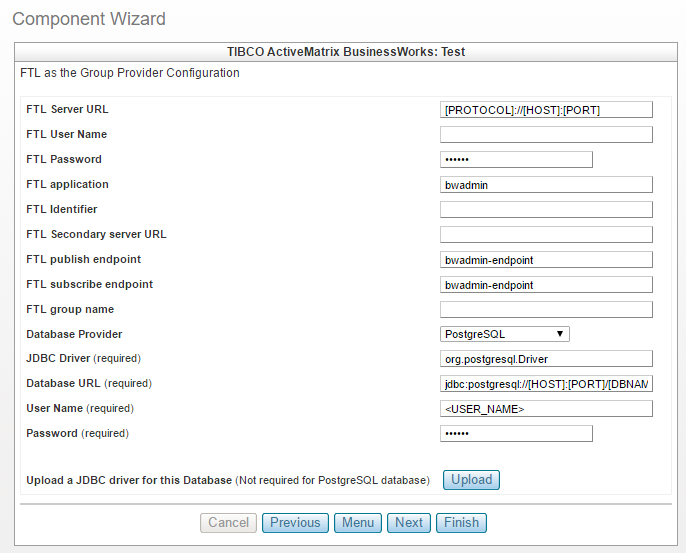Image resolution: width=686 pixels, height=553 pixels.
Task: Click the Finish button
Action: click(x=462, y=522)
